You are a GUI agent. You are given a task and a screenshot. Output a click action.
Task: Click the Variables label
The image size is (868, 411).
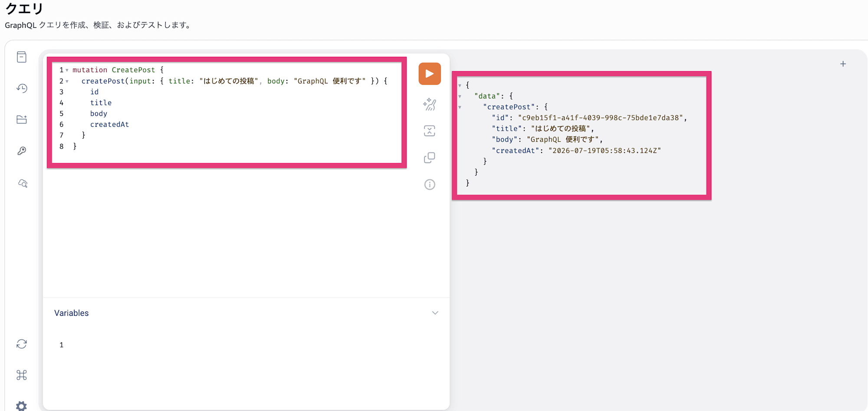[x=71, y=313]
